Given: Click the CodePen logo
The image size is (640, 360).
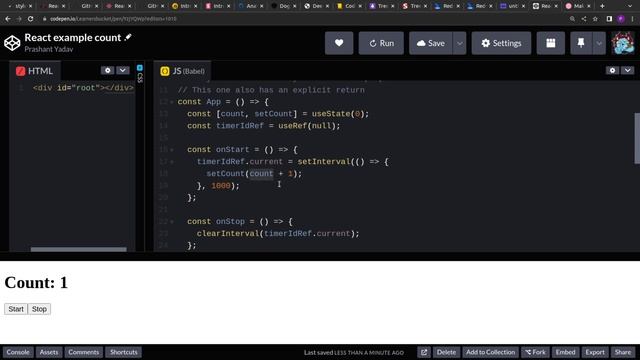Looking at the screenshot, I should tap(12, 43).
